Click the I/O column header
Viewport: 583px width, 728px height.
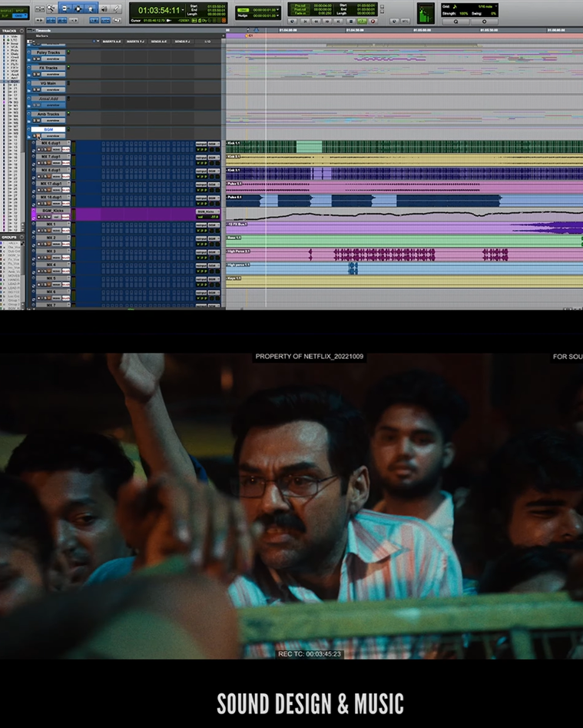pyautogui.click(x=207, y=42)
